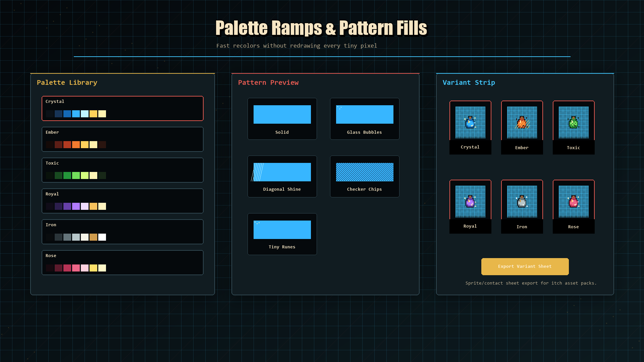Screen dimensions: 644x362
Task: Pick the dark red Ember swatch
Action: [x=58, y=145]
